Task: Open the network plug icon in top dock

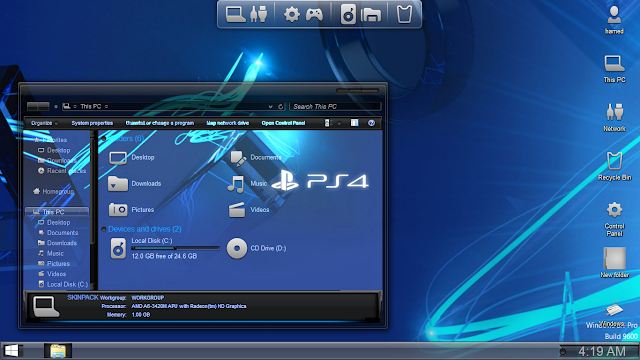Action: click(x=258, y=14)
